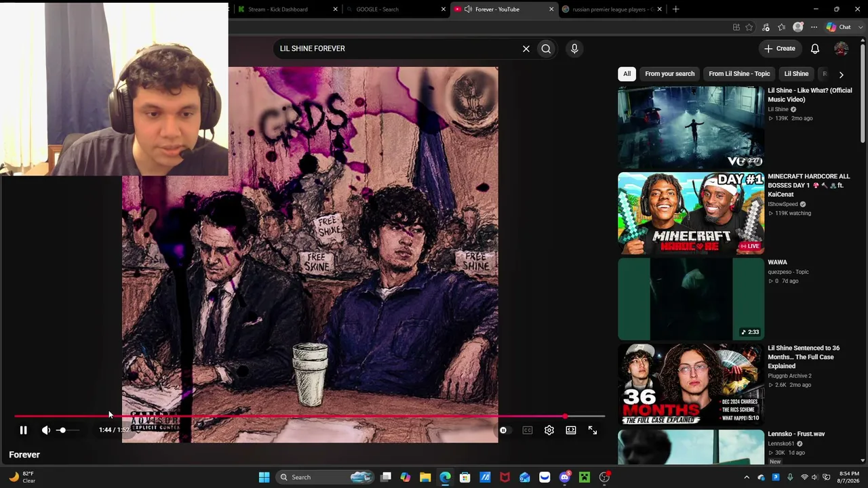Open the WAWA video title link
Screen dimensions: 868x488
(x=777, y=262)
